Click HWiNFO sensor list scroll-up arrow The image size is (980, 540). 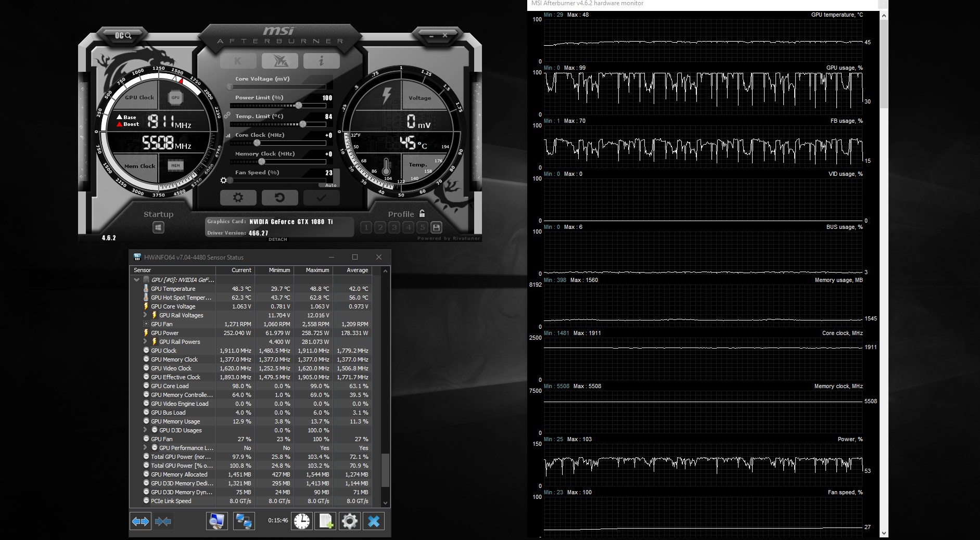click(385, 271)
